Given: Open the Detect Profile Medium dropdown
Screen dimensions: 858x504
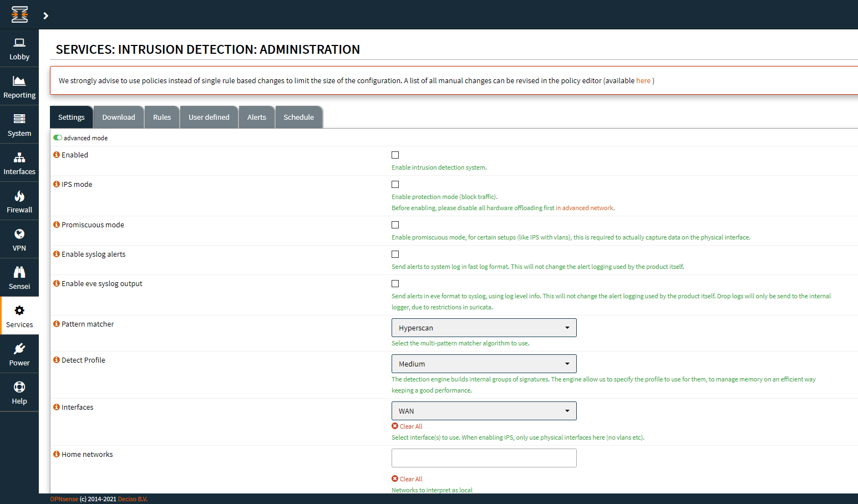Looking at the screenshot, I should tap(484, 364).
